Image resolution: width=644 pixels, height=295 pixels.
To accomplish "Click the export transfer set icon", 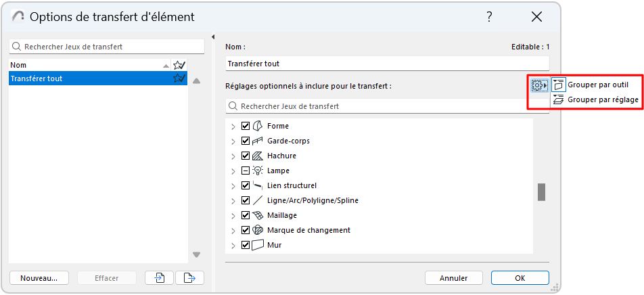I will pos(189,277).
